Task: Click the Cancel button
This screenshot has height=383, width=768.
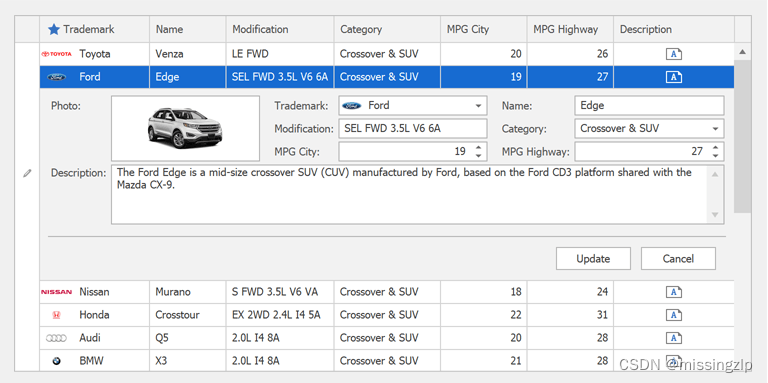Action: (678, 259)
